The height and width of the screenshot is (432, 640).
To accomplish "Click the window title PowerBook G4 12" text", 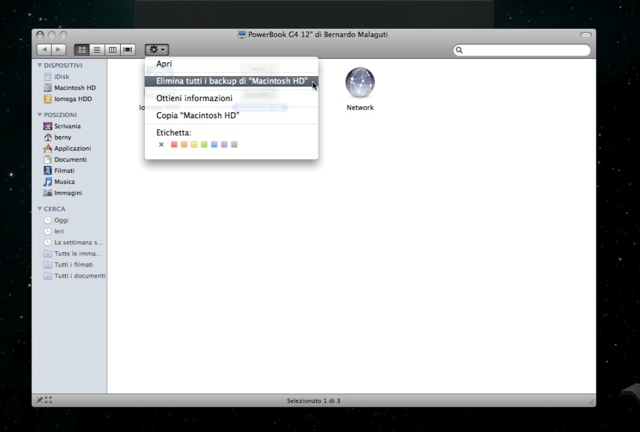I will (x=318, y=35).
